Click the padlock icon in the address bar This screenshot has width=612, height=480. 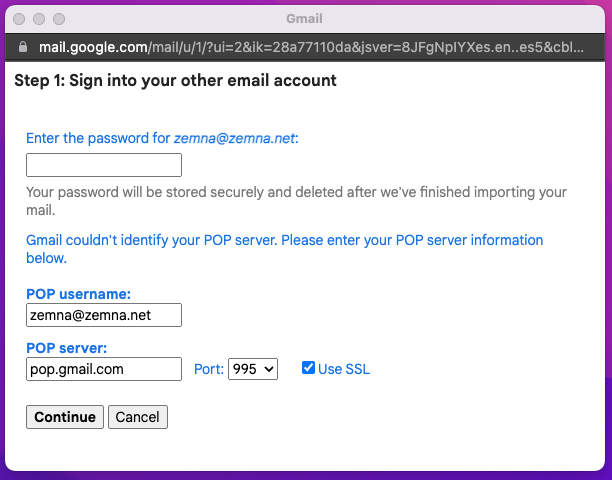pyautogui.click(x=23, y=47)
